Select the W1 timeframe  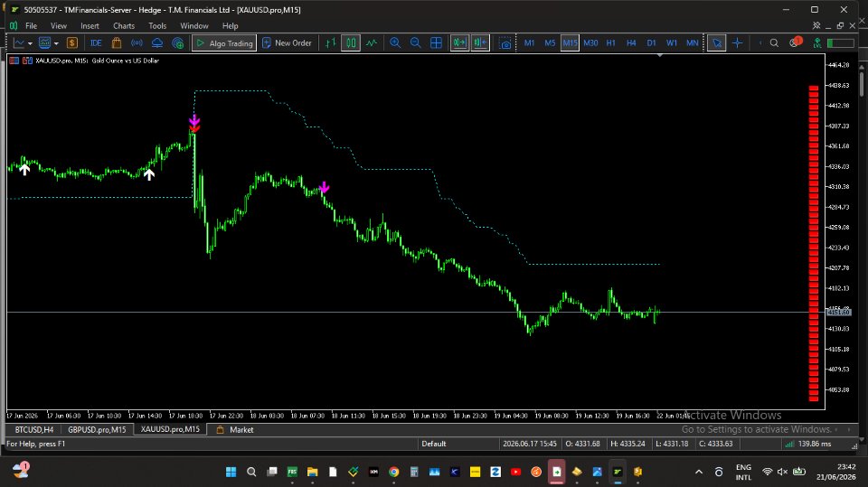tap(672, 42)
